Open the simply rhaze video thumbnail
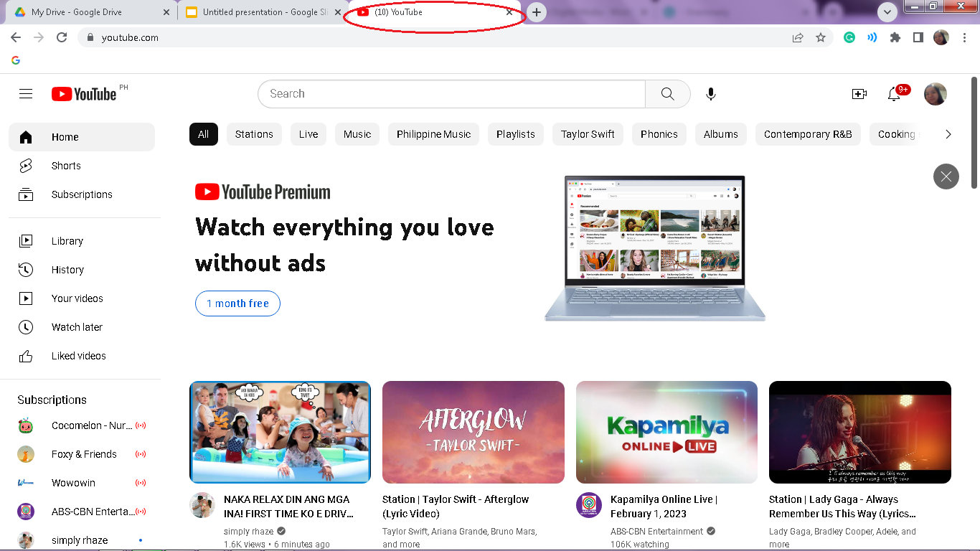The image size is (980, 551). coord(280,432)
